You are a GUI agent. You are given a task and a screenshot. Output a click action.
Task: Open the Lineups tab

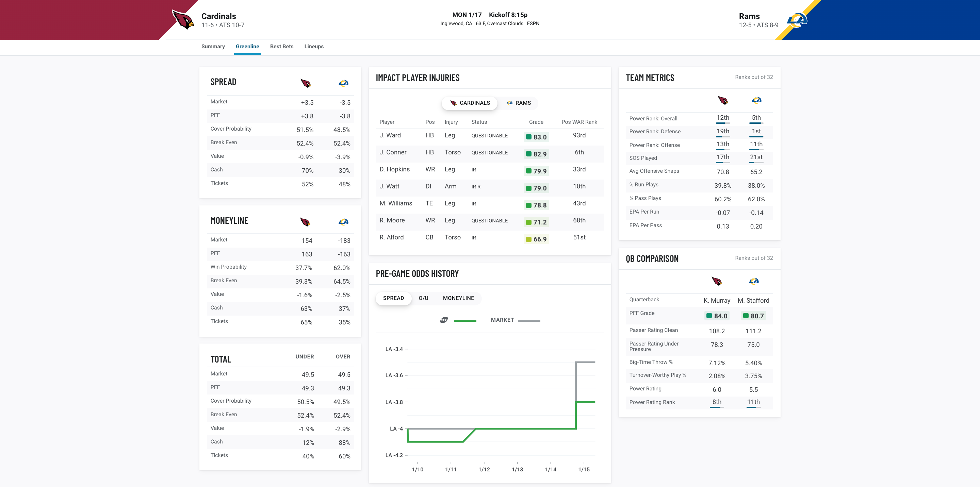[314, 46]
